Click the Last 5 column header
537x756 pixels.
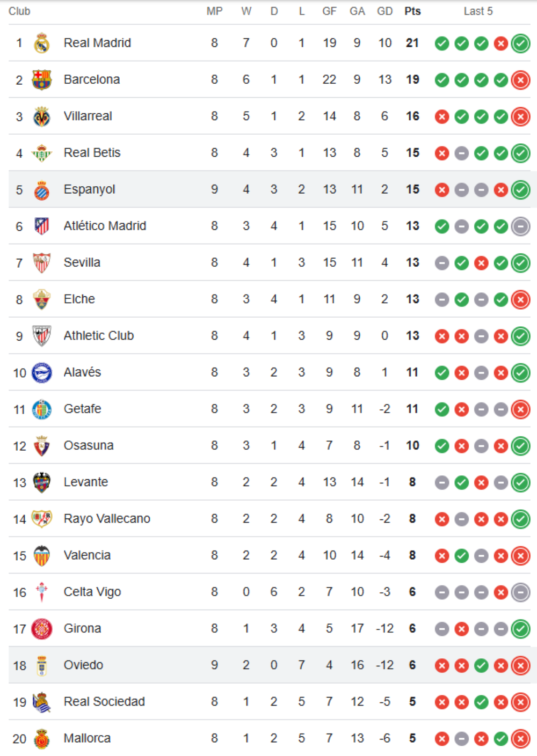pyautogui.click(x=478, y=11)
